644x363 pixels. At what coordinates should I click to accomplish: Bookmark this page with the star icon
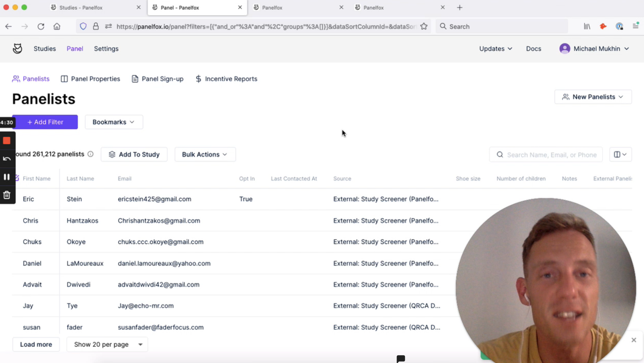(424, 26)
